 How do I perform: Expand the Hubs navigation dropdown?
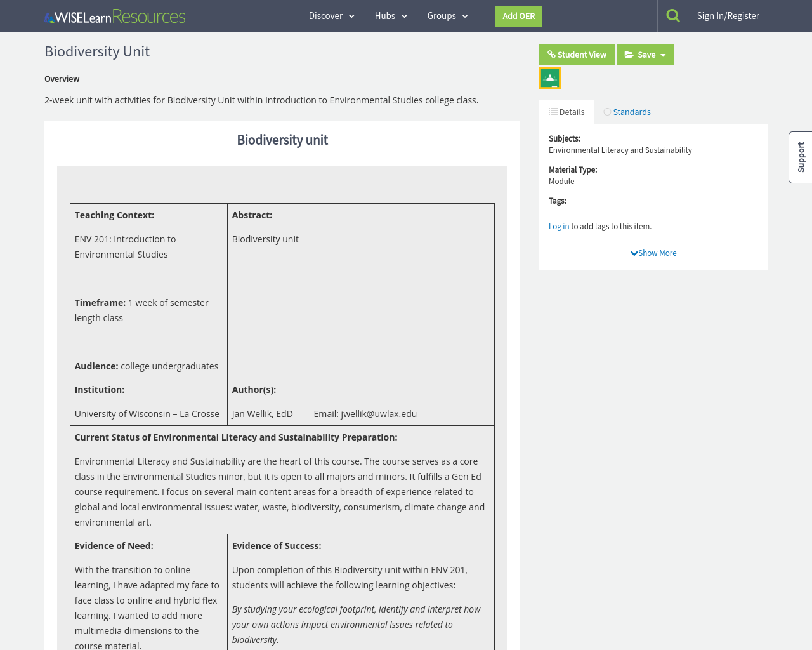(x=391, y=15)
